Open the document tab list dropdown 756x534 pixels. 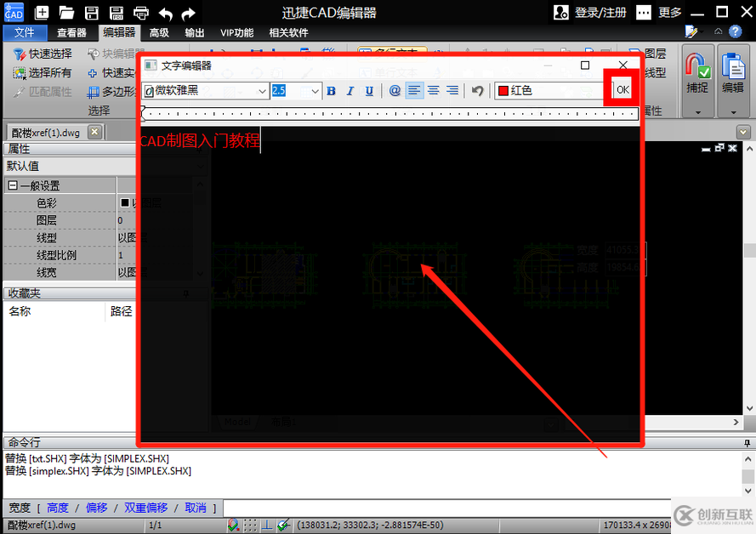click(x=743, y=132)
